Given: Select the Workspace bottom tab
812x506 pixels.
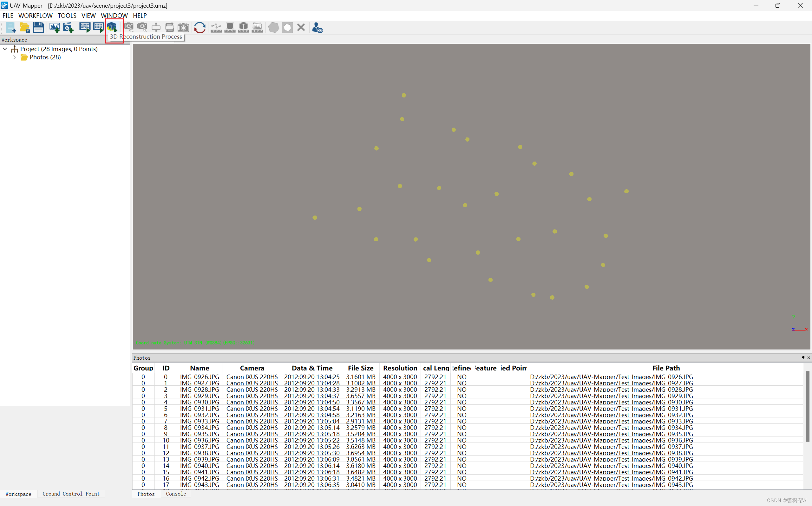Looking at the screenshot, I should point(18,494).
